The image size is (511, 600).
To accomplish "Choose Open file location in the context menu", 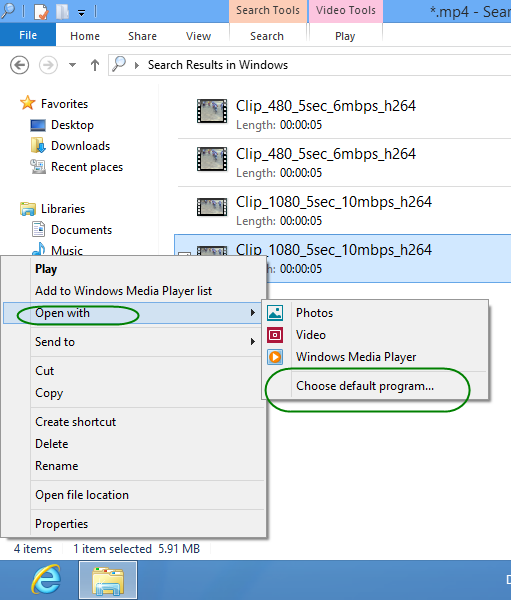I will (x=134, y=495).
